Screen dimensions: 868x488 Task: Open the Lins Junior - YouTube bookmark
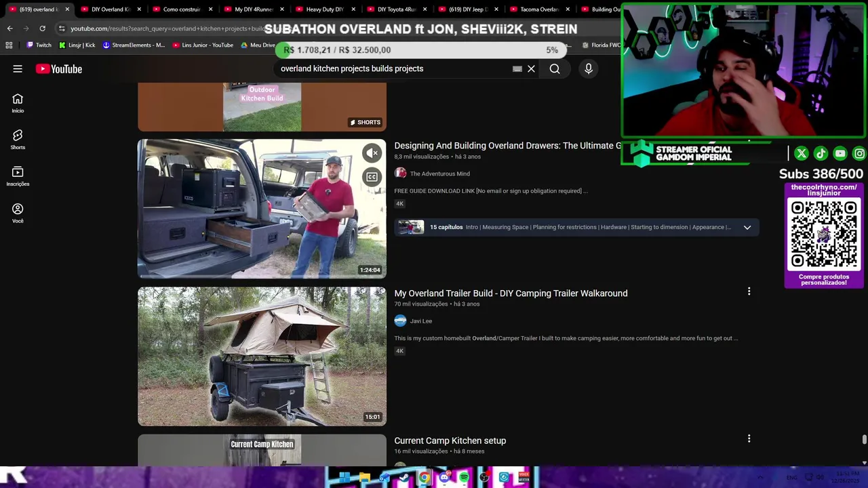tap(203, 45)
